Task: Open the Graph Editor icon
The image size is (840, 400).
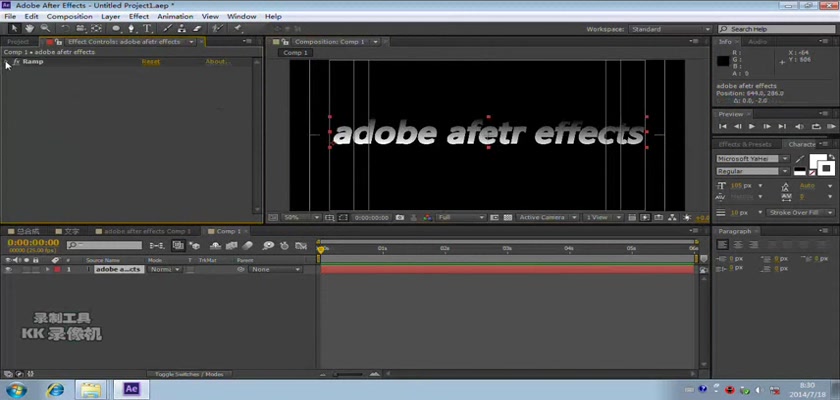Action: point(301,246)
